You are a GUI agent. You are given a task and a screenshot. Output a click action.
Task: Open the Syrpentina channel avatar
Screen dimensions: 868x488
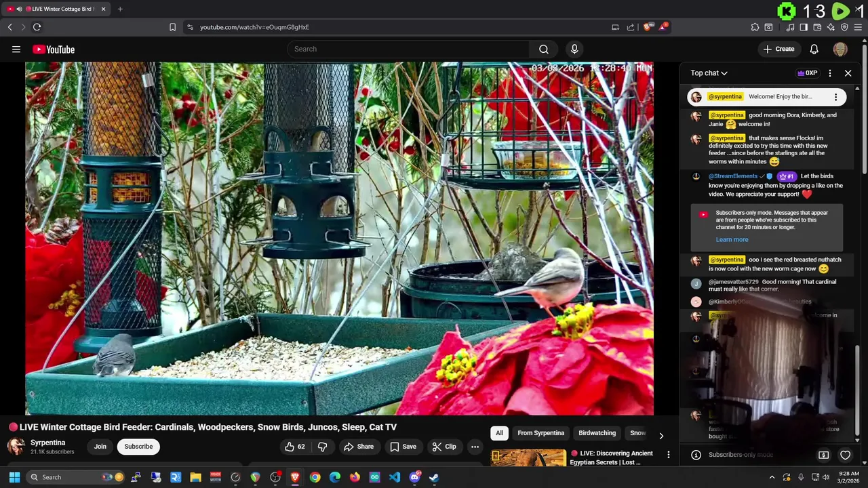tap(16, 446)
